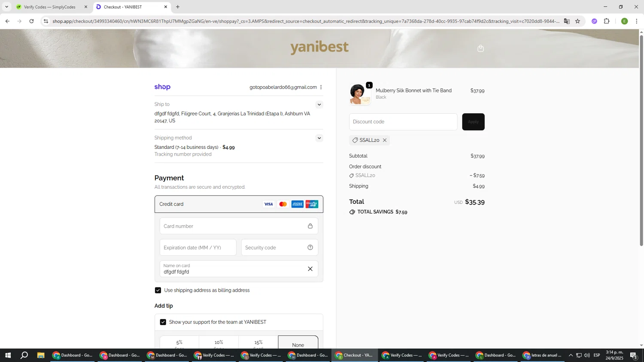Toggle show your support for YANIBEST team
The width and height of the screenshot is (644, 362).
pyautogui.click(x=163, y=322)
